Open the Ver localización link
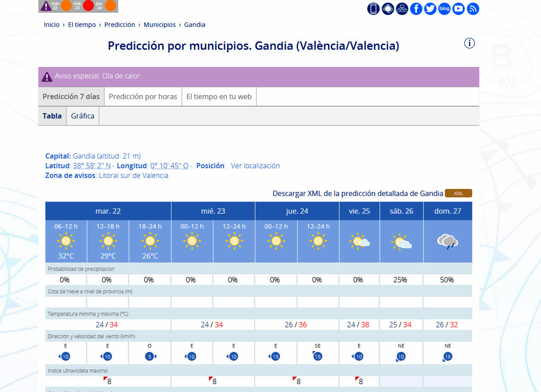 pos(255,166)
